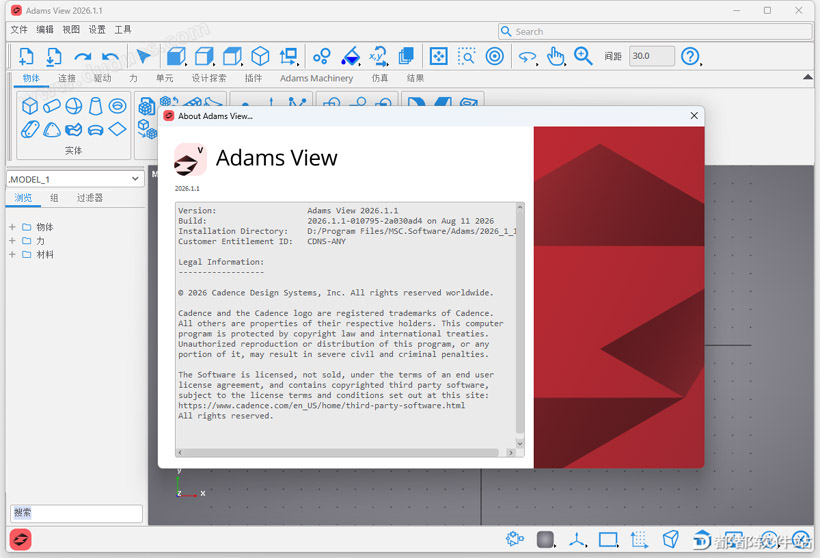820x558 pixels.
Task: Create a Sphere solid from the ribbon
Action: pos(74,106)
